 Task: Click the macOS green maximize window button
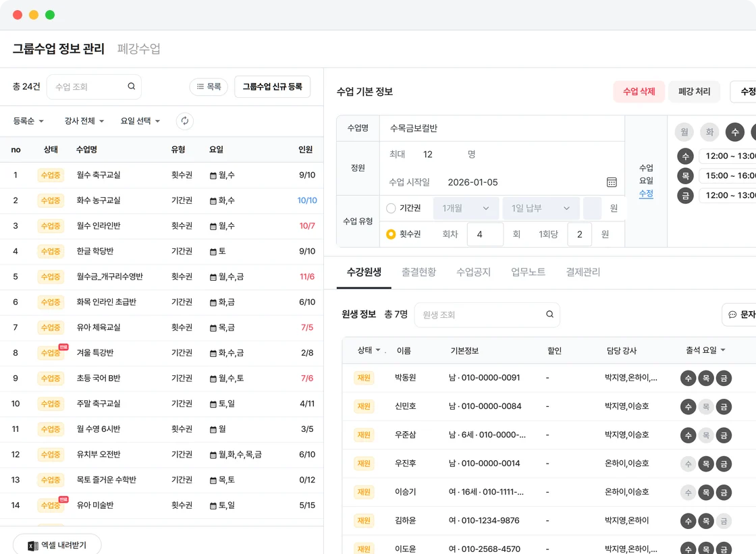click(x=50, y=15)
